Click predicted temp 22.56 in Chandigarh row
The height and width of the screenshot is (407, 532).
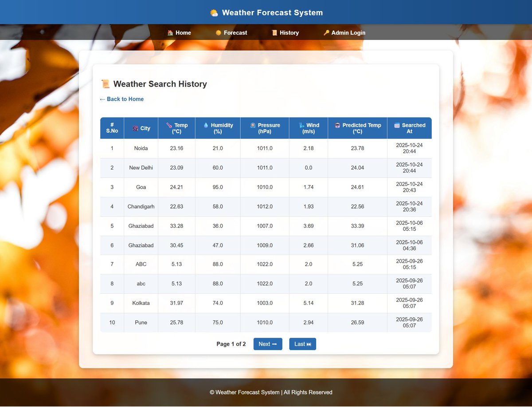(x=357, y=207)
